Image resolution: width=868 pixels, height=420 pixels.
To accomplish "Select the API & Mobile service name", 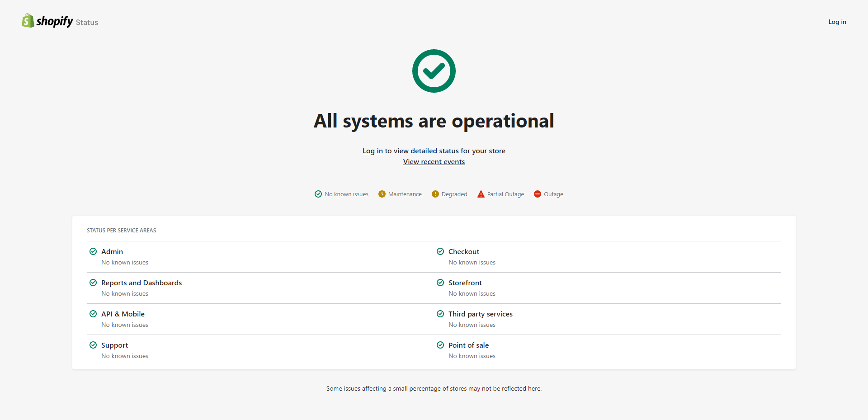I will [123, 314].
